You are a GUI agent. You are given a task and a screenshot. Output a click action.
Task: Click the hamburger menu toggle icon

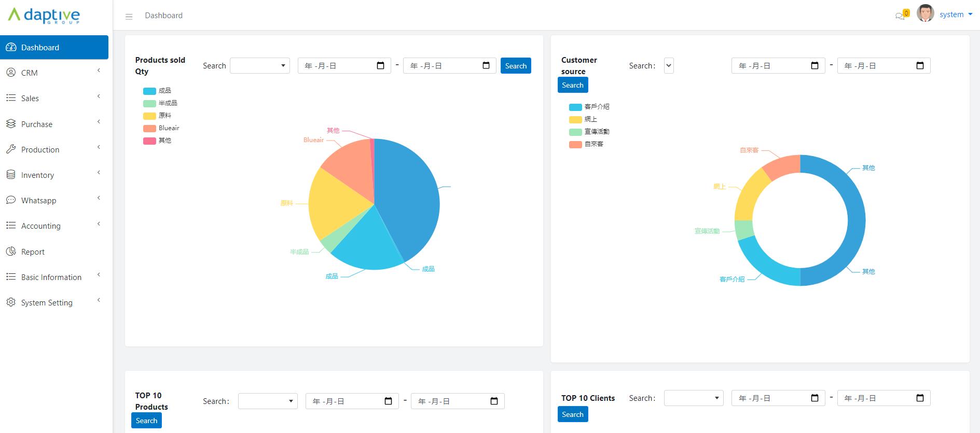tap(129, 17)
